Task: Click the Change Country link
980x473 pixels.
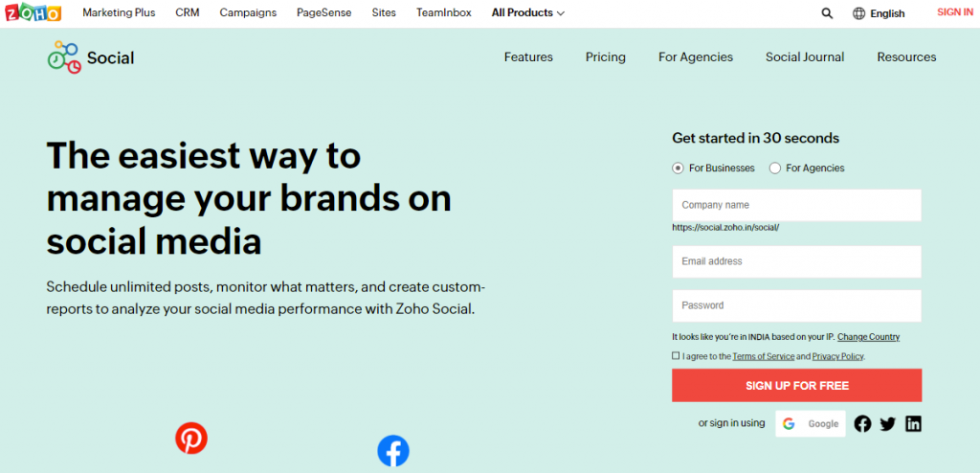Action: tap(868, 337)
